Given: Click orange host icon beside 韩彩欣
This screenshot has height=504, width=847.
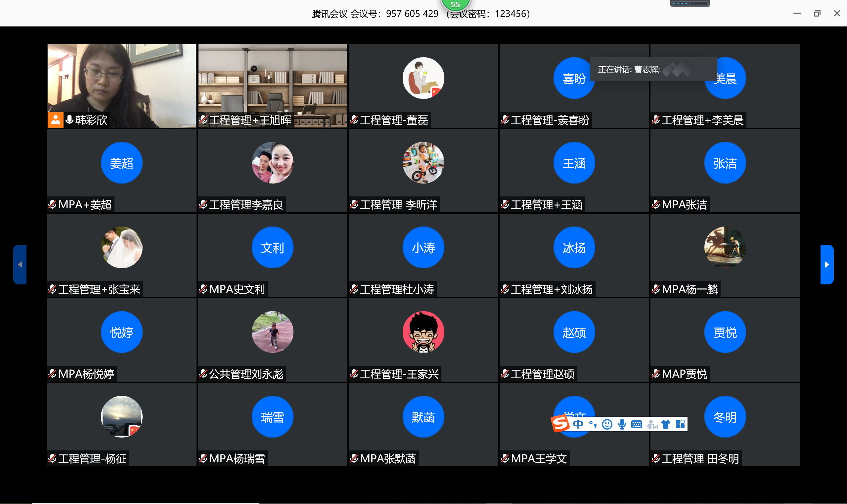Looking at the screenshot, I should click(x=55, y=120).
